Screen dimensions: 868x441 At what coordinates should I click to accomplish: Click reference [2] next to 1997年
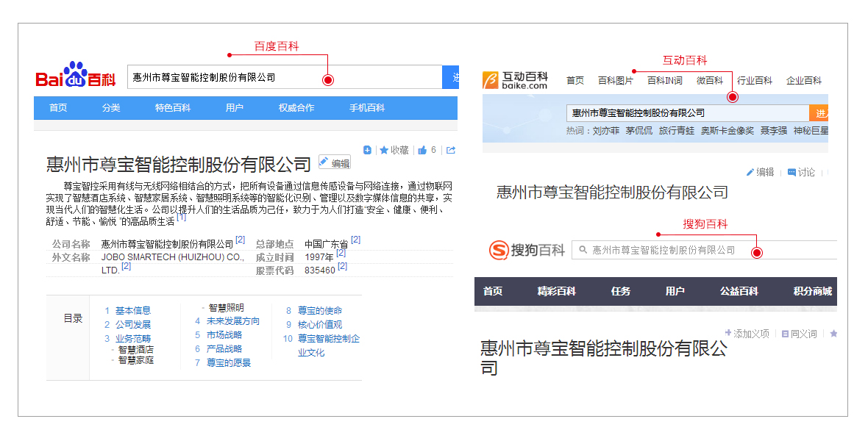tap(341, 253)
